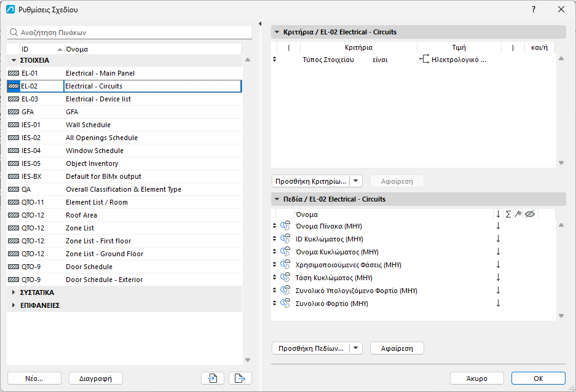This screenshot has width=576, height=392.
Task: Open the Προσθήκη Πεδίων dropdown arrow
Action: click(355, 348)
